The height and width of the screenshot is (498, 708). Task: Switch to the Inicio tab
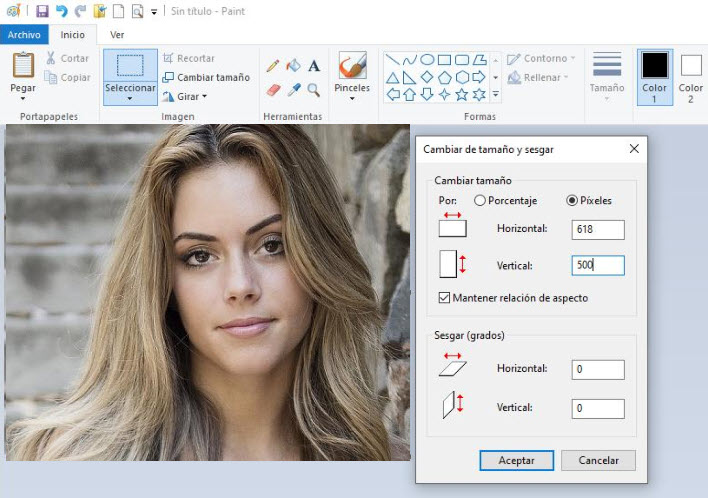(73, 35)
